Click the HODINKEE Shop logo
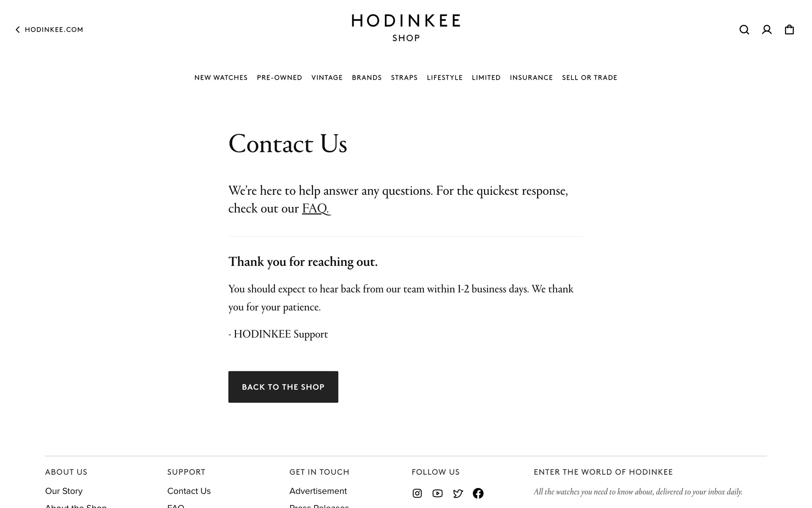This screenshot has width=812, height=508. pos(406,28)
